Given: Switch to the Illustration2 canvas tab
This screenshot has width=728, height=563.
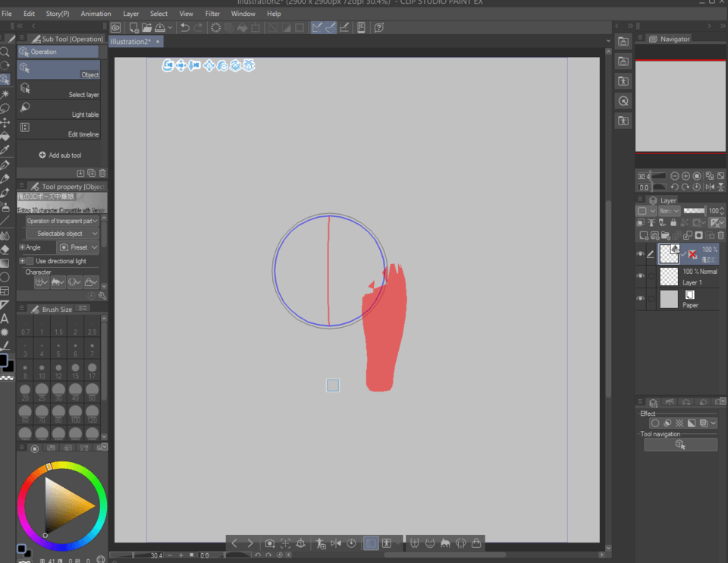Looking at the screenshot, I should click(136, 42).
